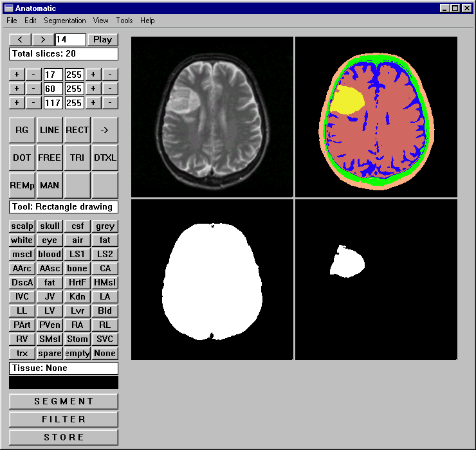Select the LINE drawing tool
The width and height of the screenshot is (476, 450).
50,130
